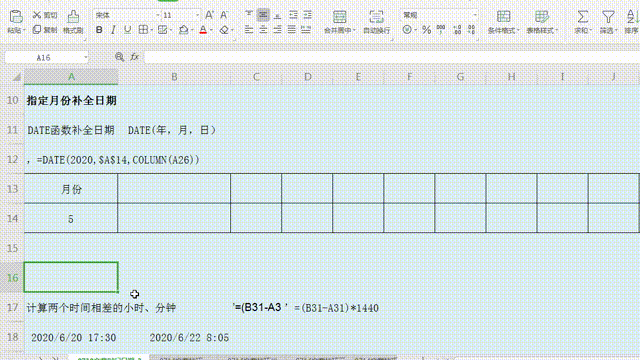Align text left

(x=249, y=30)
